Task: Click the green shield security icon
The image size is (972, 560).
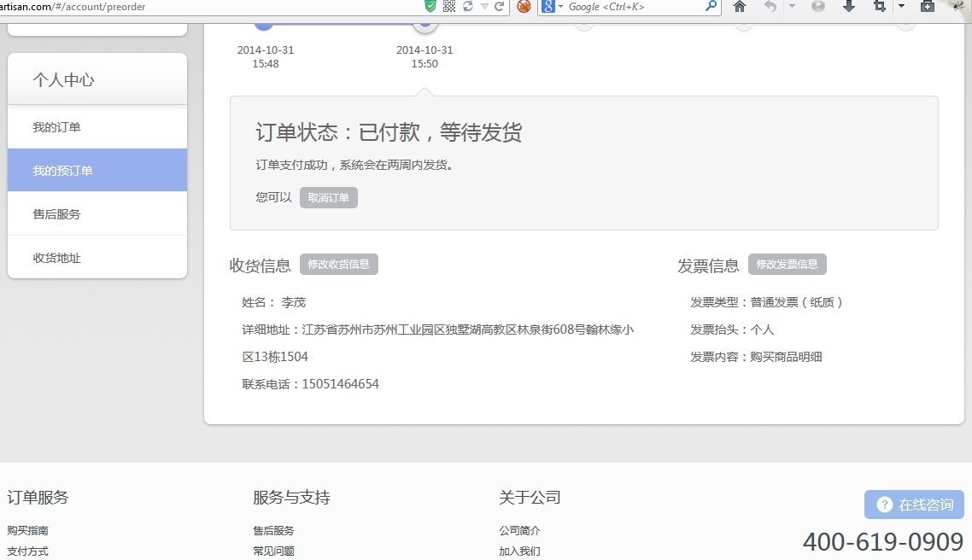Action: [430, 6]
